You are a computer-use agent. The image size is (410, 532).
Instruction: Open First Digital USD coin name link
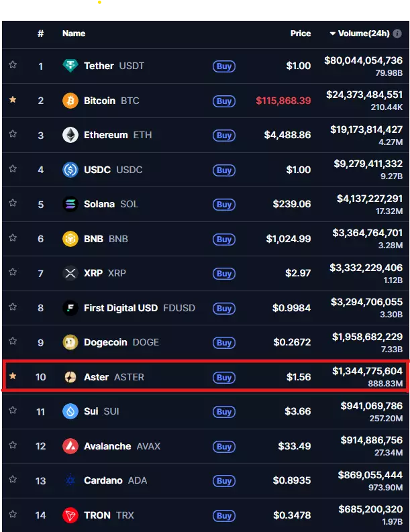121,308
